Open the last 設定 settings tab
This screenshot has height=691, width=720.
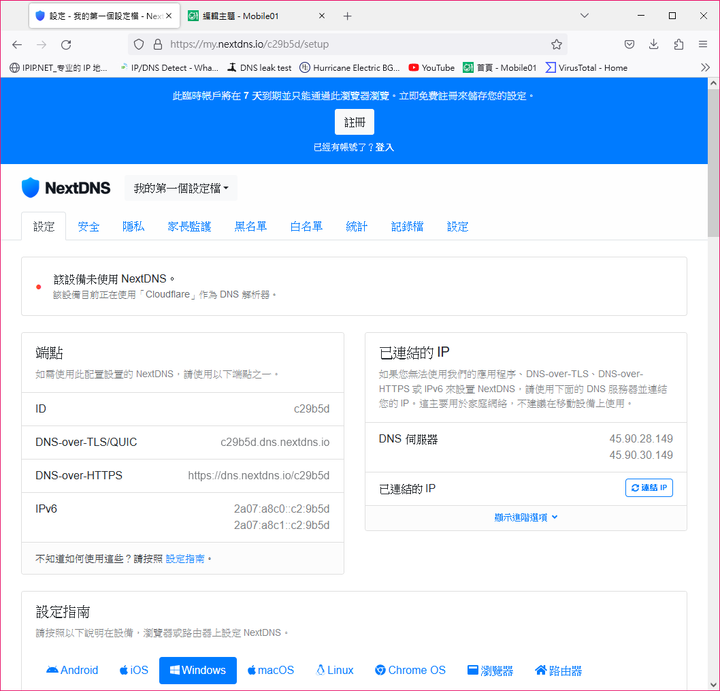coord(458,226)
